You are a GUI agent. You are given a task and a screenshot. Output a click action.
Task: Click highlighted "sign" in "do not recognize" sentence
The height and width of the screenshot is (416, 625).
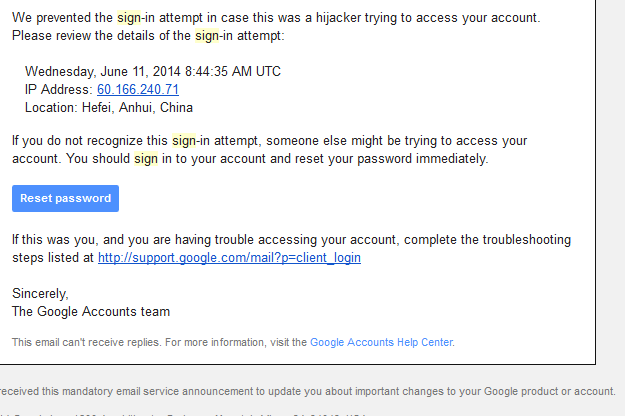click(x=184, y=141)
